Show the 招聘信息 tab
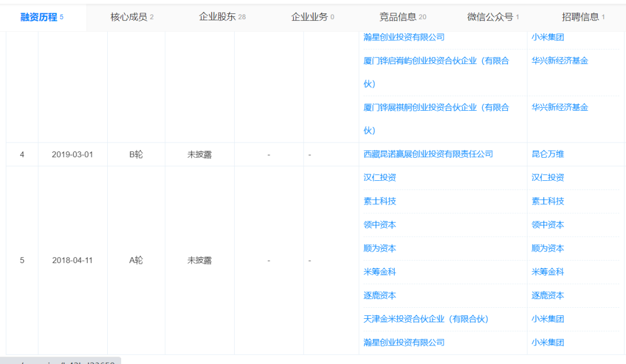The width and height of the screenshot is (626, 364). [x=583, y=17]
